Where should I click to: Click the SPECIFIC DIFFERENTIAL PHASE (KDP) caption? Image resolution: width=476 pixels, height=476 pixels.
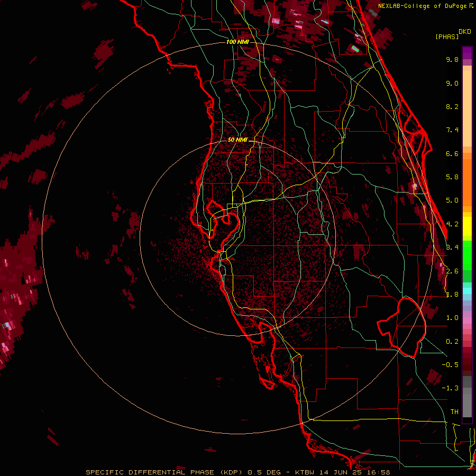[164, 472]
